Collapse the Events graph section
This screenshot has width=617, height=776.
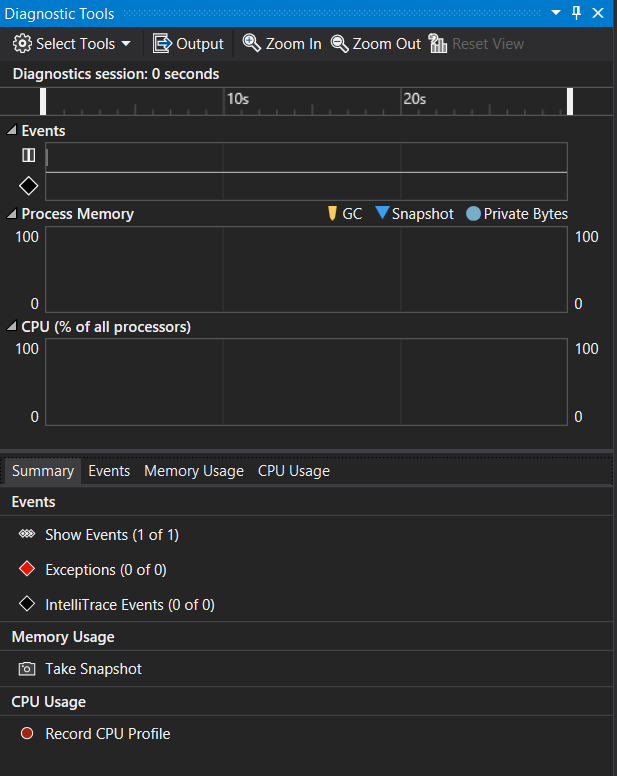(11, 130)
